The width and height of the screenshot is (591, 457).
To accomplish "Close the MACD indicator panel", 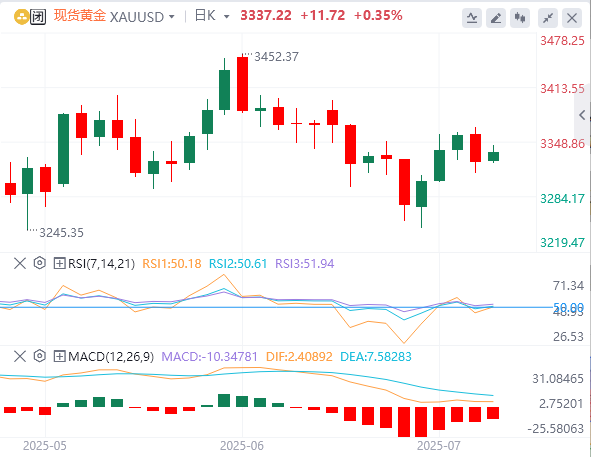I will click(20, 356).
